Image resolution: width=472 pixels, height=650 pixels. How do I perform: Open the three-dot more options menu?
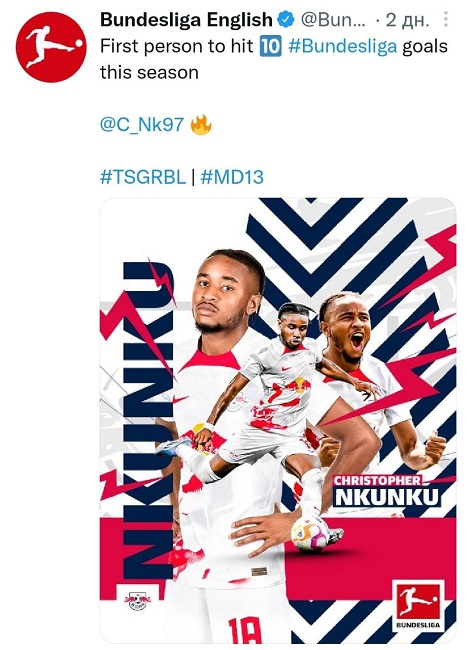coord(445,19)
